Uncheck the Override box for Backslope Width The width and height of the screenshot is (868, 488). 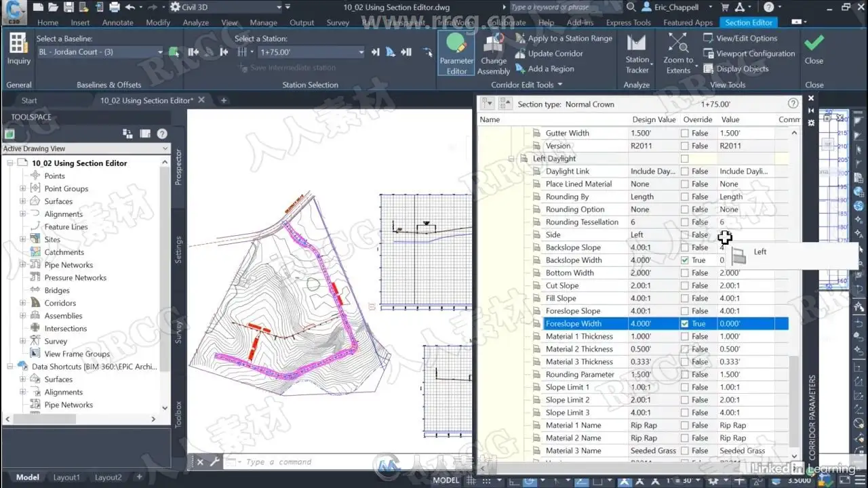click(685, 260)
